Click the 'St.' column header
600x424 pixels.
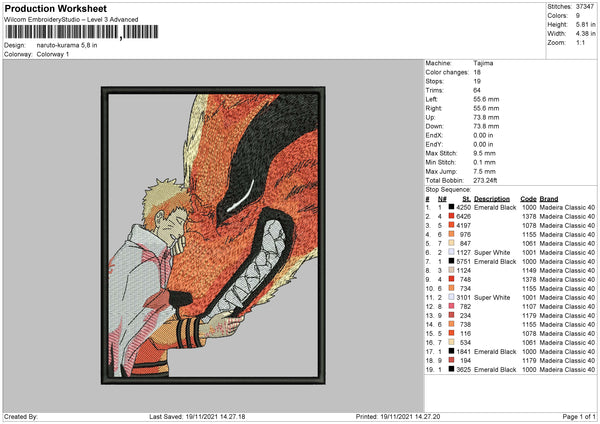466,199
